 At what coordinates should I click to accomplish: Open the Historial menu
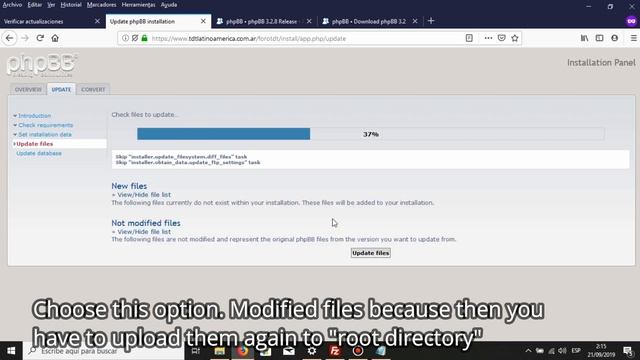coord(71,5)
